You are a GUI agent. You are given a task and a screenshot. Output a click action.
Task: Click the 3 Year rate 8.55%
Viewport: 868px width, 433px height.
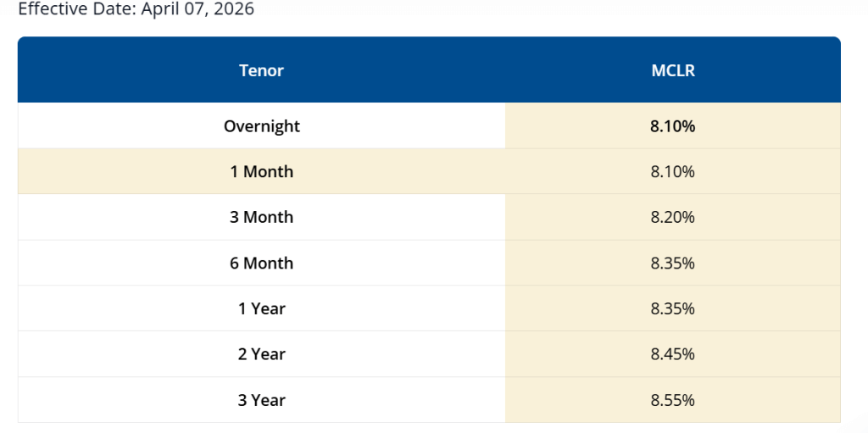(672, 400)
